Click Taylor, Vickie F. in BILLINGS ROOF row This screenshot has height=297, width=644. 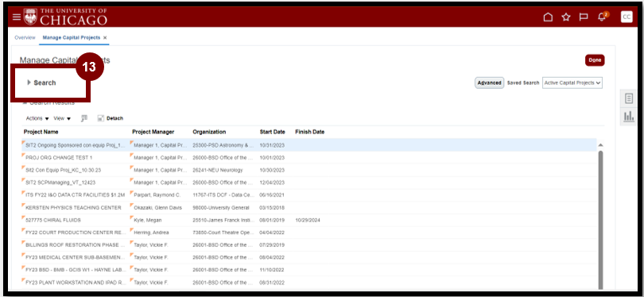point(151,245)
